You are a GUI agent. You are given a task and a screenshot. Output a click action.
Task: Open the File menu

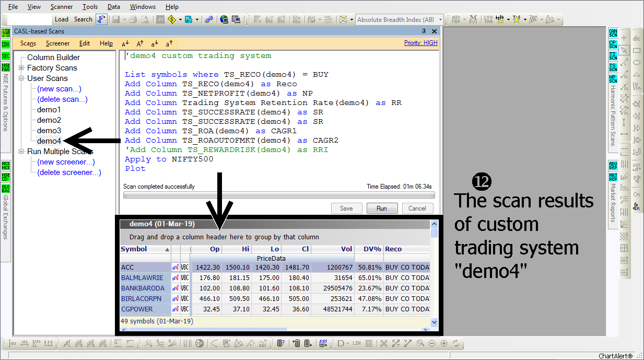click(x=13, y=7)
